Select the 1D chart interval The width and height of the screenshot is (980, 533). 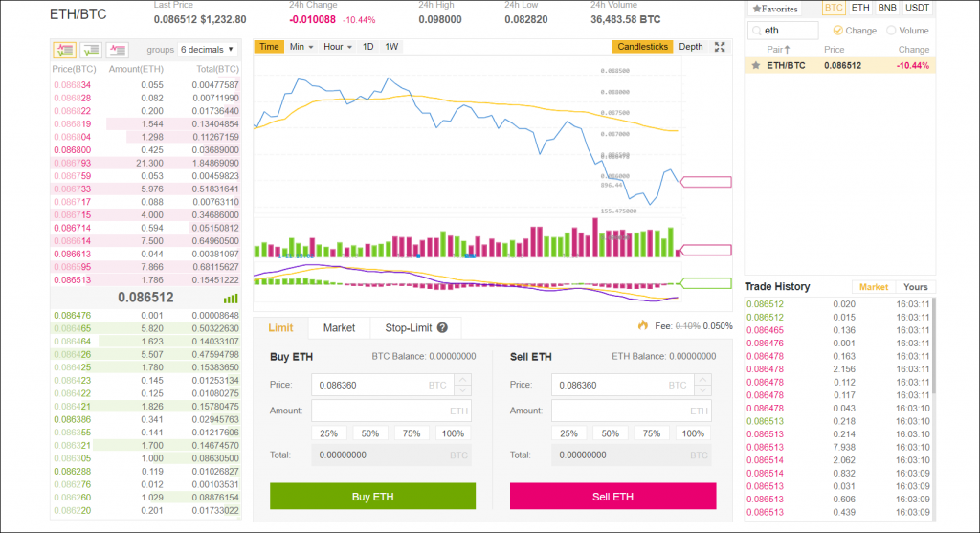point(368,47)
